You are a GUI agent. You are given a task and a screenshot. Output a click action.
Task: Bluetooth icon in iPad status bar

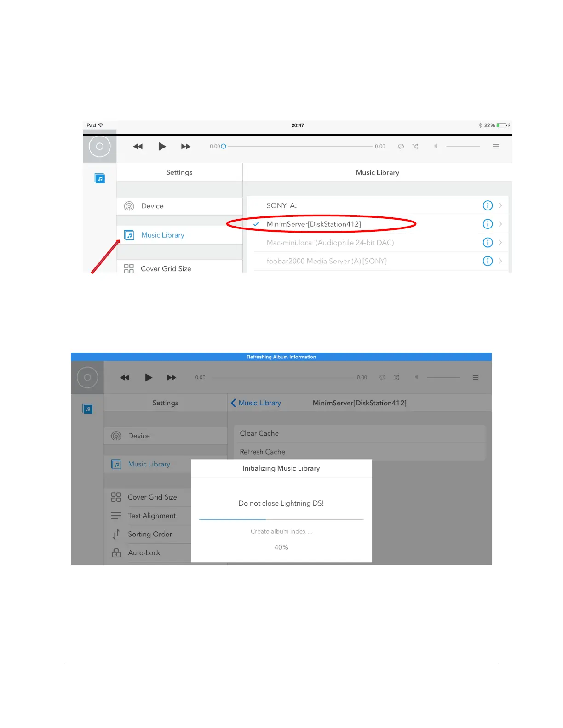click(480, 125)
